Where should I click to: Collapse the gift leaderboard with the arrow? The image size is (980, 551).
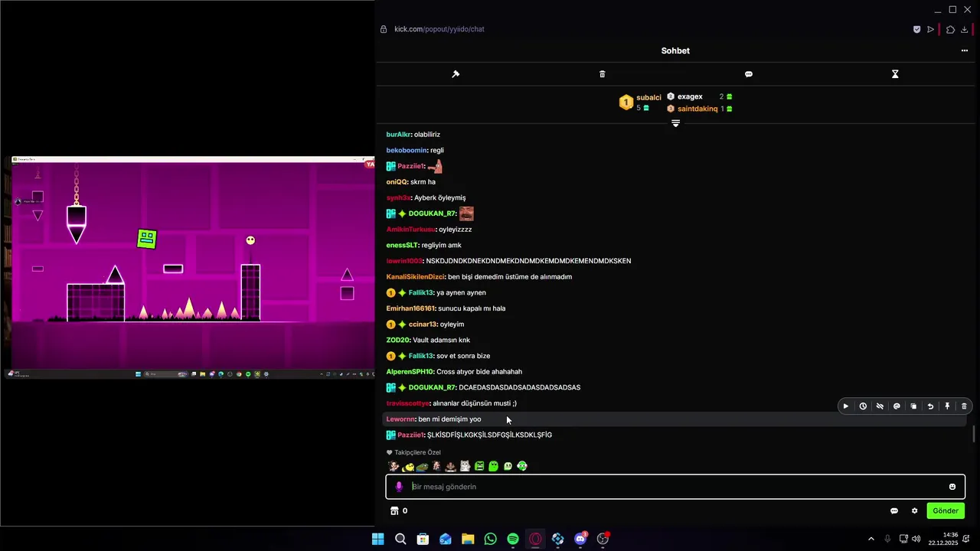tap(675, 123)
